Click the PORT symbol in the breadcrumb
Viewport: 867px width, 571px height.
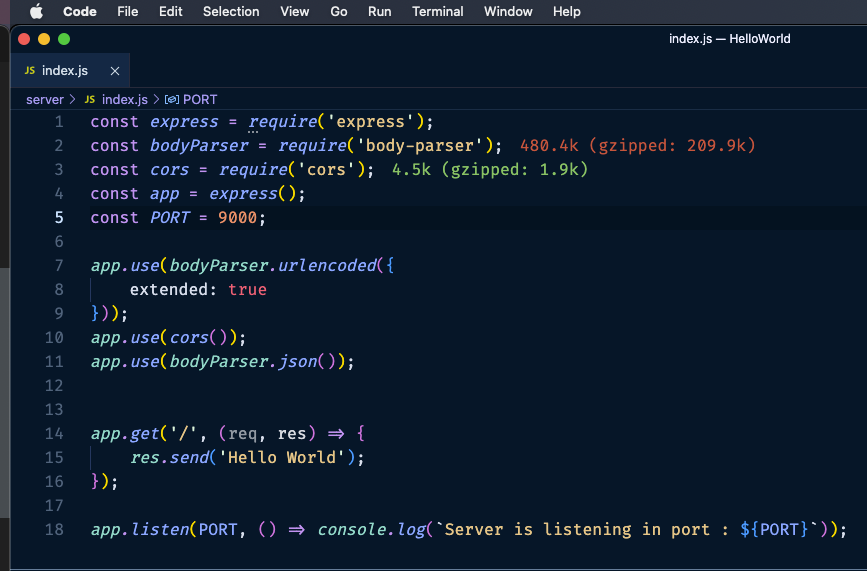point(200,99)
